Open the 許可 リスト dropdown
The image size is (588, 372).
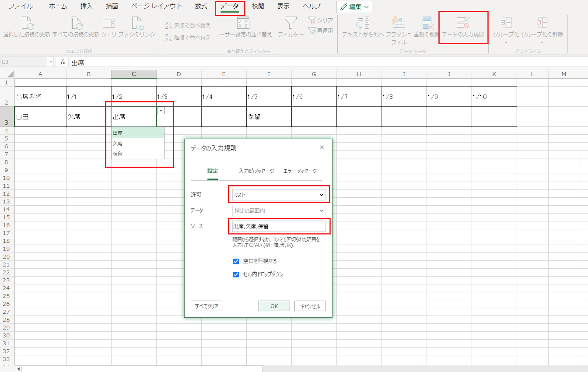point(278,195)
